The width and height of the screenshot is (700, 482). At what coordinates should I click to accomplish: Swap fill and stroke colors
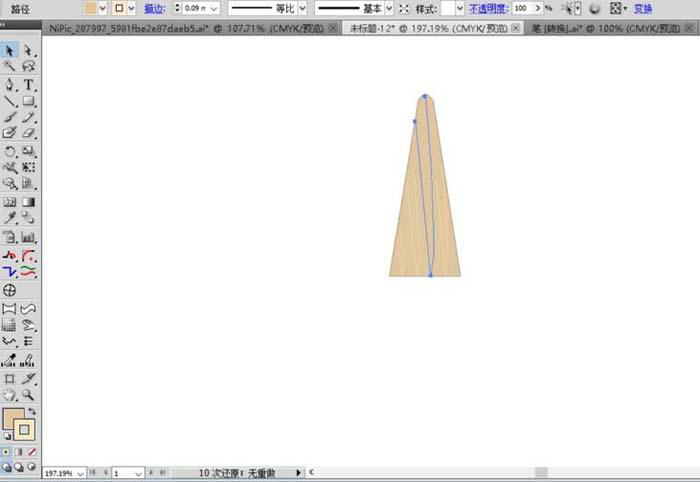(x=32, y=411)
